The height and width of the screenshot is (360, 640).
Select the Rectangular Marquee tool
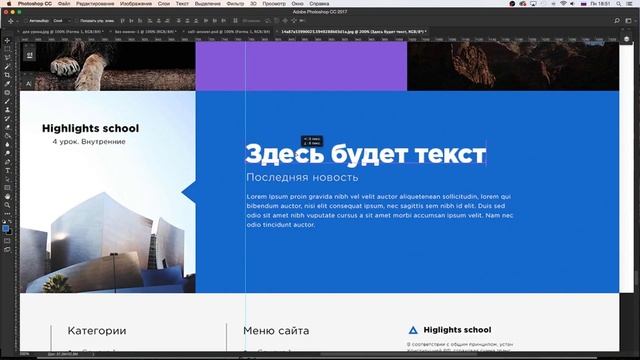7,49
